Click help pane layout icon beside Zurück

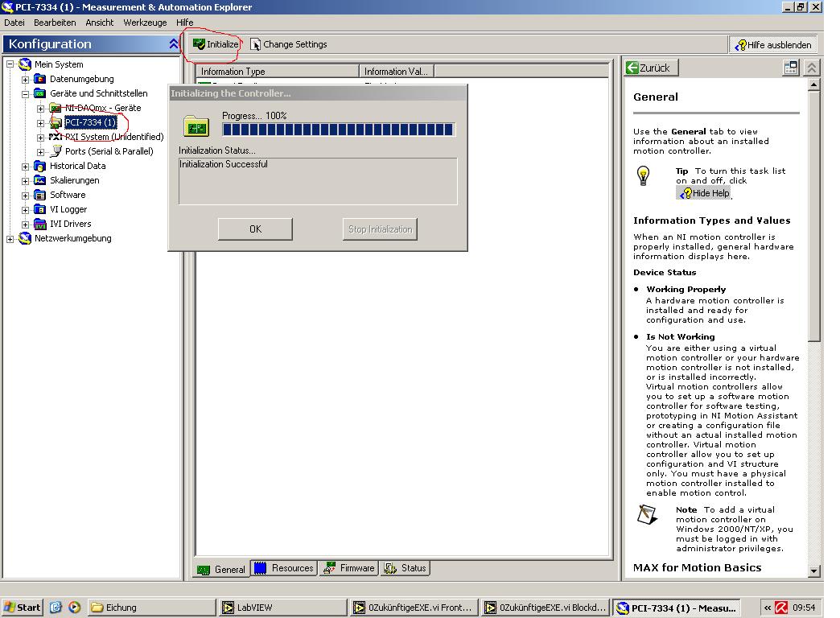[791, 68]
